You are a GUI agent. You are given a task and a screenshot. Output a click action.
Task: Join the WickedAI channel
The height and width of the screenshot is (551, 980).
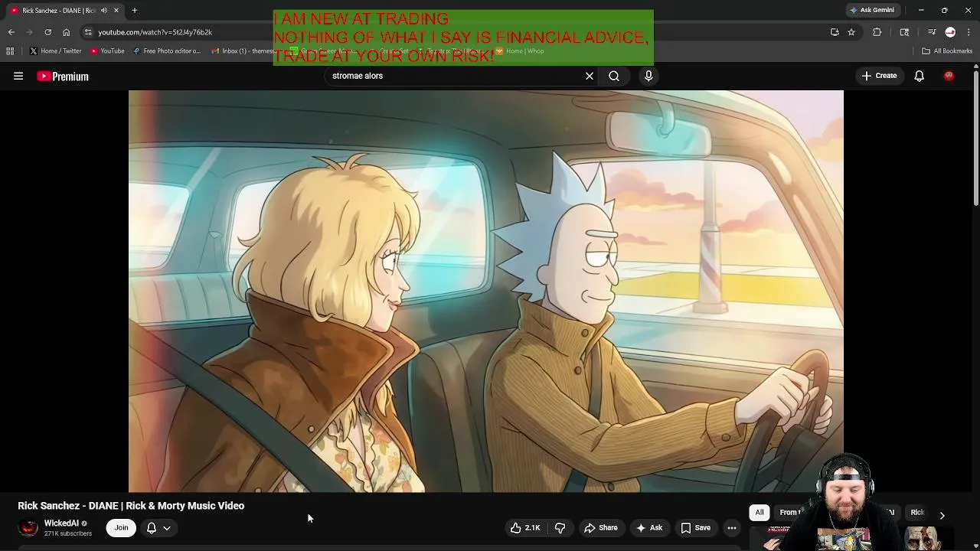(121, 527)
